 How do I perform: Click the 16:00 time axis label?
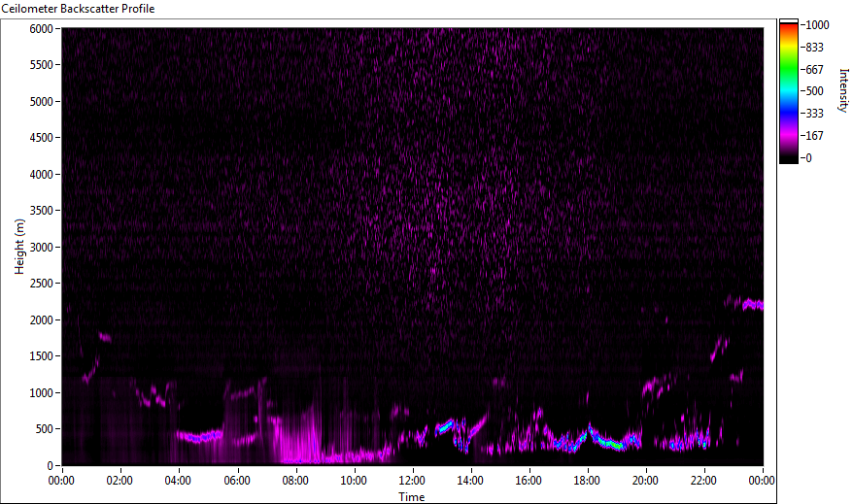coord(529,481)
